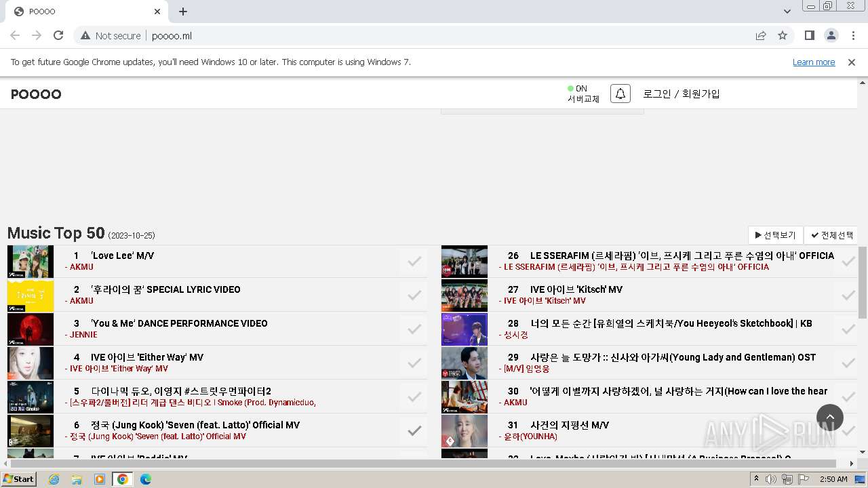The width and height of the screenshot is (868, 488).
Task: Open track title 'You & Me' DANCE PERFORMANCE VIDEO
Action: pos(179,323)
